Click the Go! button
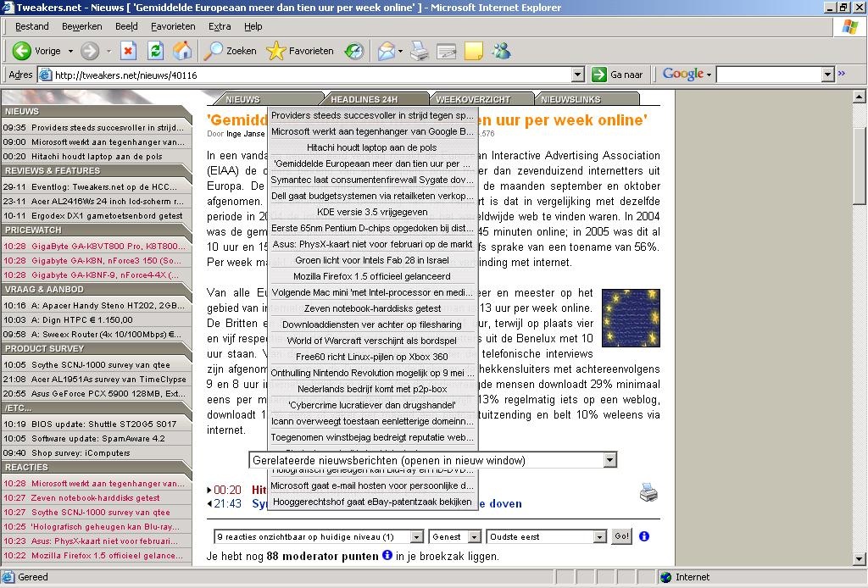The height and width of the screenshot is (588, 868). click(621, 536)
